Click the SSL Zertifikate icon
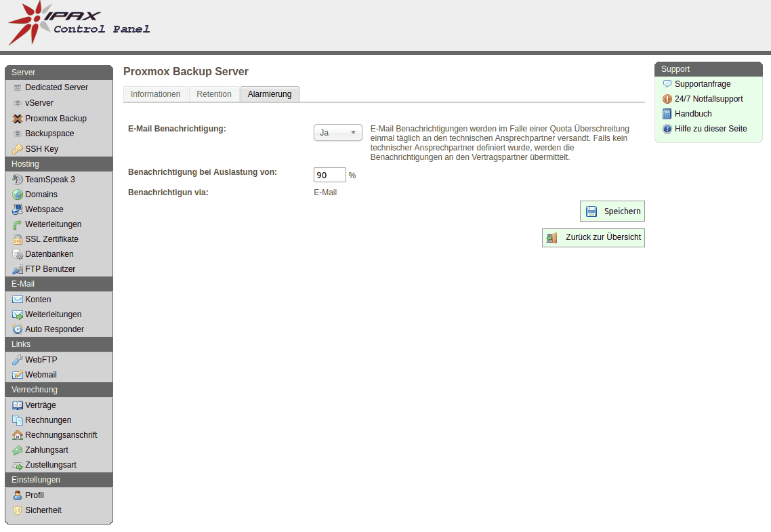The width and height of the screenshot is (771, 532). pos(18,239)
